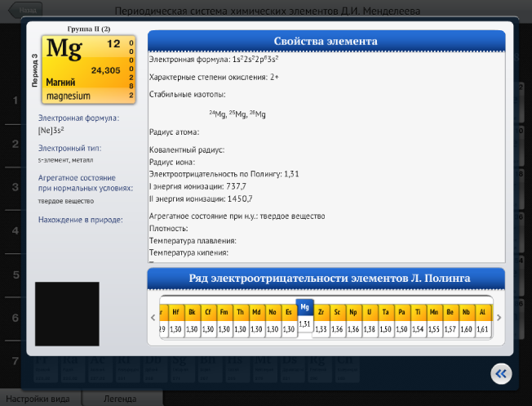The height and width of the screenshot is (406, 532).
Task: Click the black image thumbnail box
Action: click(x=67, y=314)
